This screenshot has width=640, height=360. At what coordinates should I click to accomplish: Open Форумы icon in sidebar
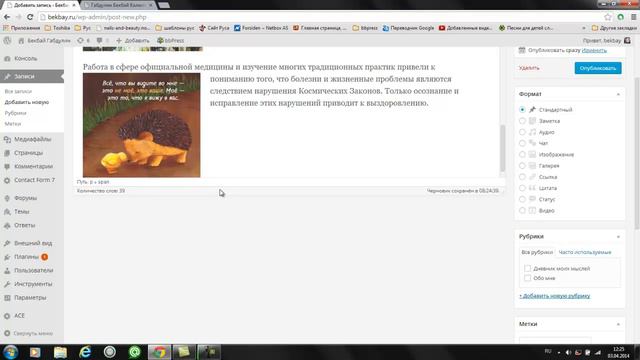[7, 198]
